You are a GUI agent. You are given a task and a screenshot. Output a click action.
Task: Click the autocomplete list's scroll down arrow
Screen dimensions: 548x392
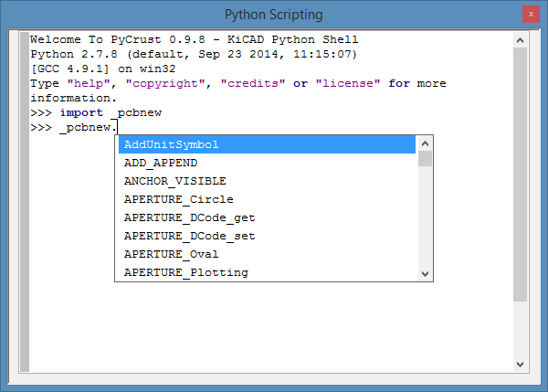click(425, 273)
